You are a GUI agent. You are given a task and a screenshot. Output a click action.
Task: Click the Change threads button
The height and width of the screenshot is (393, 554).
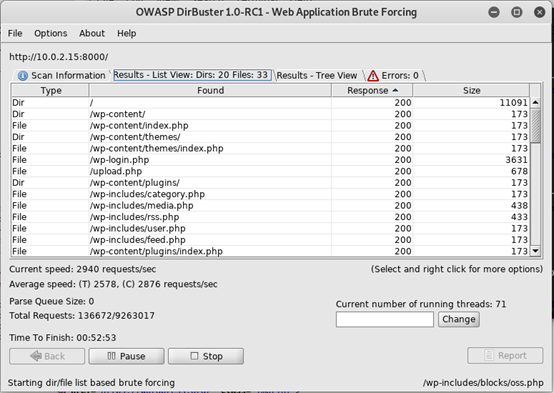click(459, 319)
